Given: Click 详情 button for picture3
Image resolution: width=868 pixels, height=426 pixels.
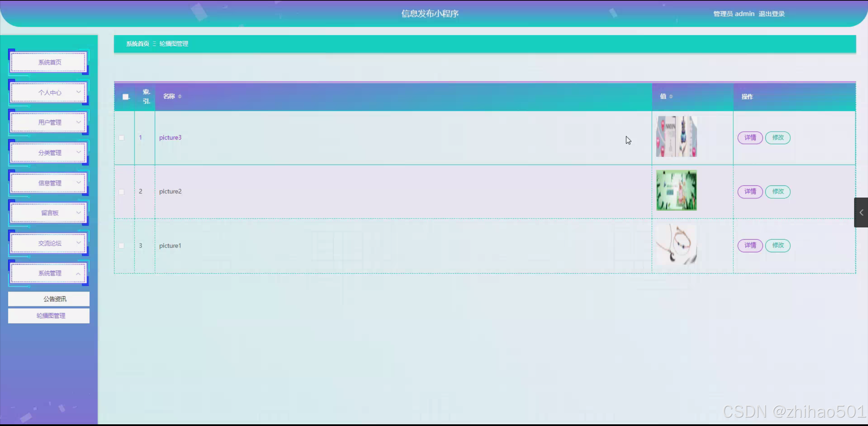Looking at the screenshot, I should point(750,137).
